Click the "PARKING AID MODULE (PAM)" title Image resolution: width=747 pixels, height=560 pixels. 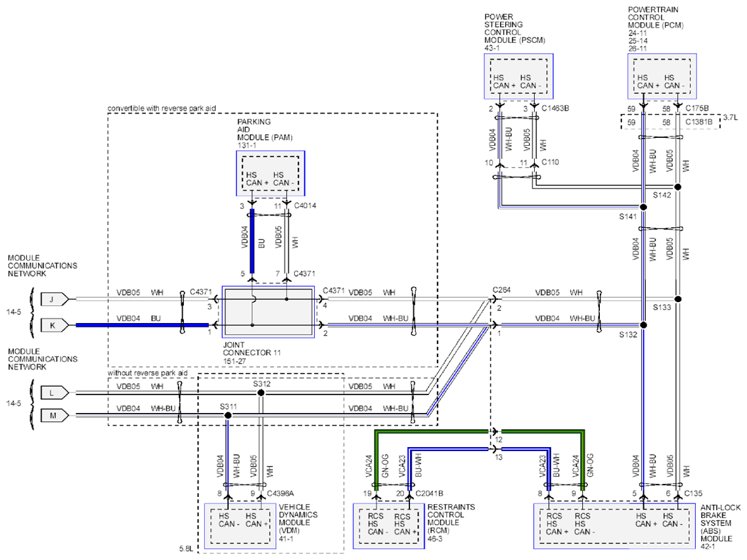click(x=265, y=129)
